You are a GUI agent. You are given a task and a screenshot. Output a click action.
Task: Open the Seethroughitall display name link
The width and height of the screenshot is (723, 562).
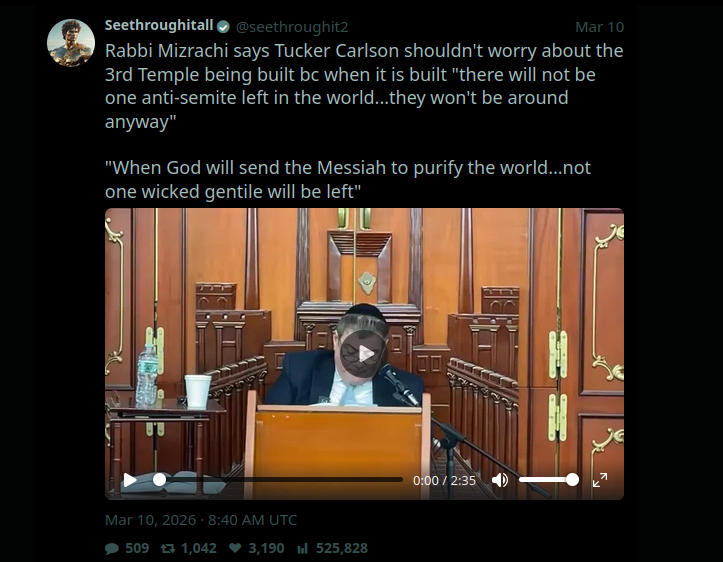pos(159,25)
